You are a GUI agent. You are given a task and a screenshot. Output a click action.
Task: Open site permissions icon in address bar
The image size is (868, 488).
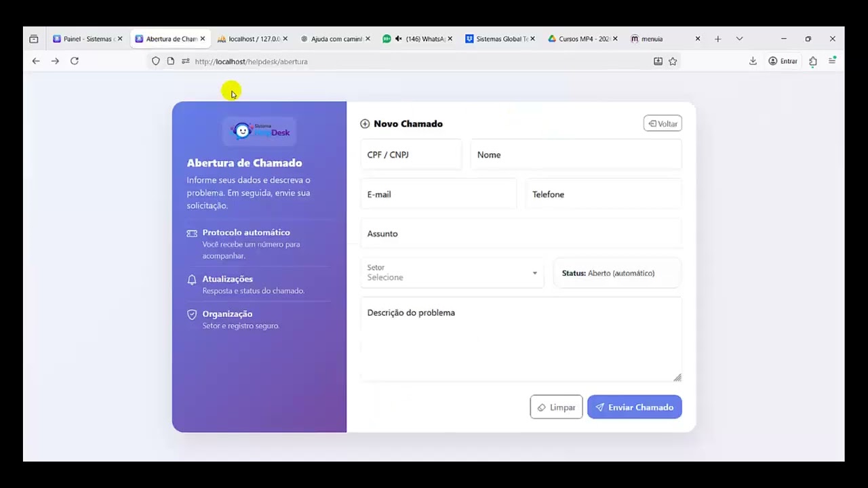tap(186, 61)
